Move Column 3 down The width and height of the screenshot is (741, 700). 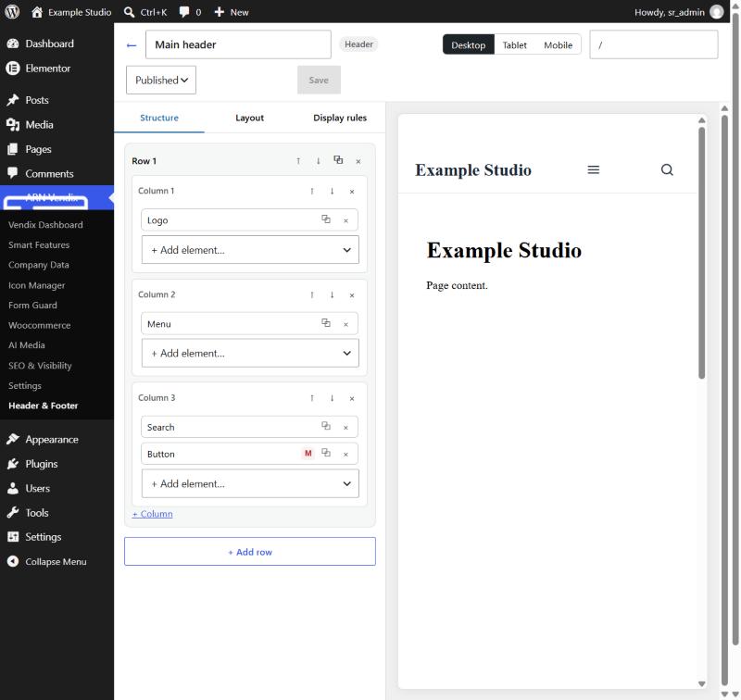[333, 398]
